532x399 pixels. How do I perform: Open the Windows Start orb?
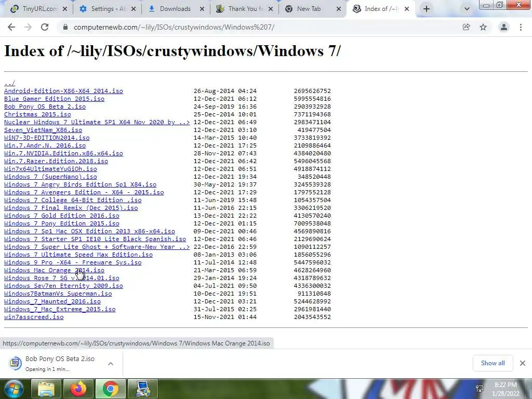14,389
